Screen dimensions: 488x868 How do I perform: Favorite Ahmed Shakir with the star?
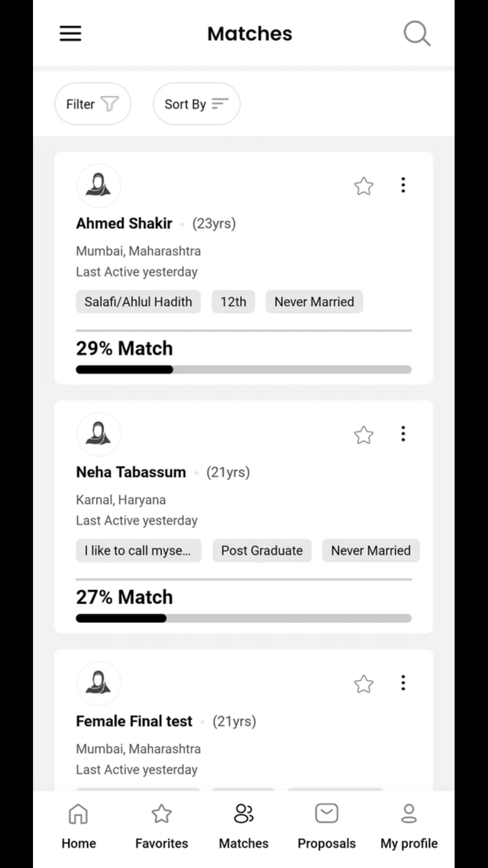pyautogui.click(x=363, y=186)
